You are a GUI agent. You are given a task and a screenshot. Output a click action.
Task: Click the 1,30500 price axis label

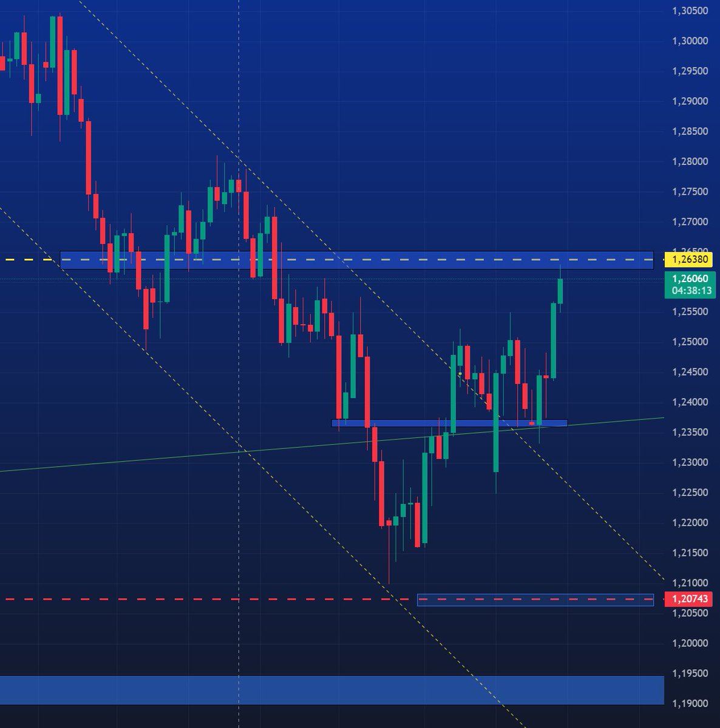point(690,11)
